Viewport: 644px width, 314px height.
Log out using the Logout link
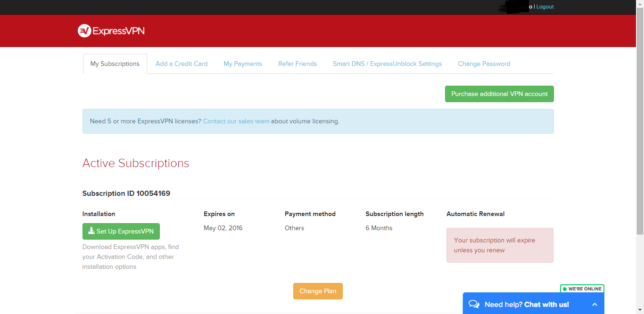point(545,7)
